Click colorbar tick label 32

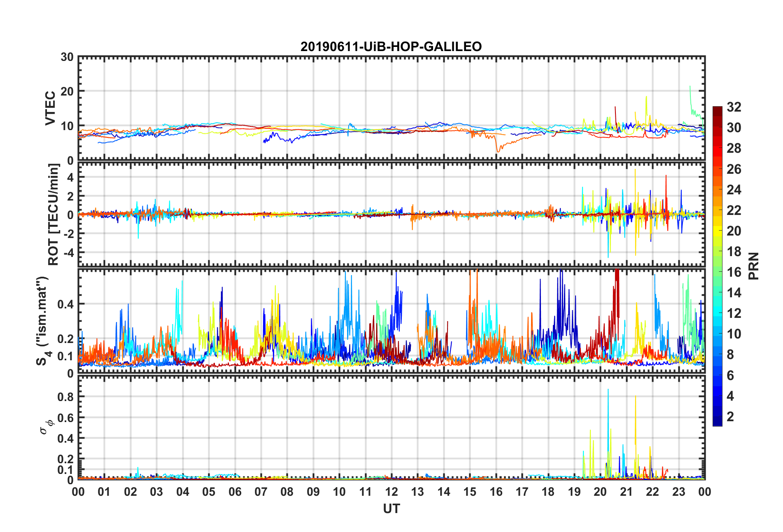tap(734, 107)
